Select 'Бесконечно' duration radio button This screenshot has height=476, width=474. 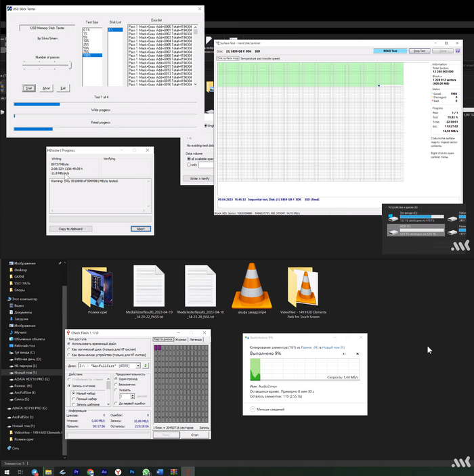(x=116, y=384)
